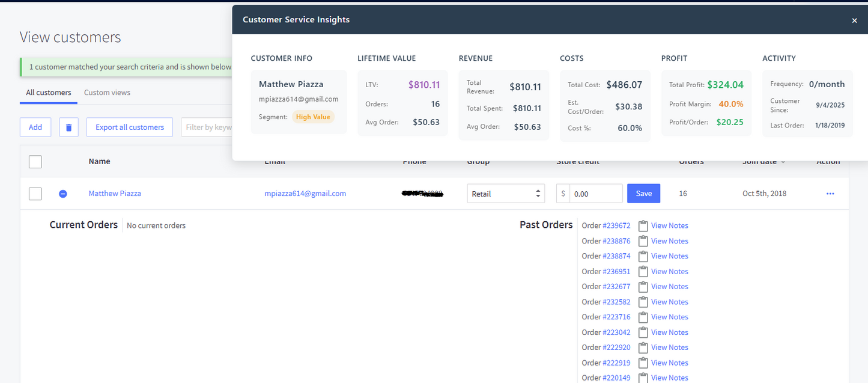Sort by Join date column arrow
Image resolution: width=868 pixels, height=383 pixels.
pos(783,162)
